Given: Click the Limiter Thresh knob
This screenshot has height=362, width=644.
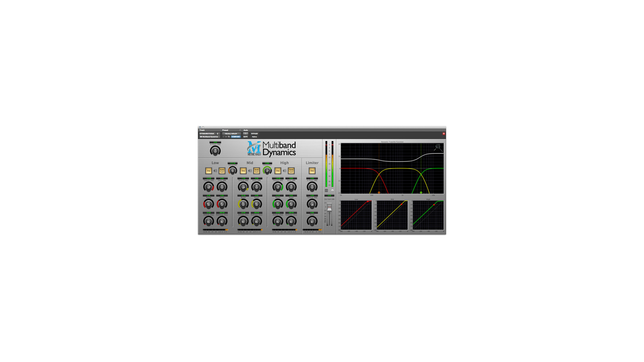Looking at the screenshot, I should click(x=312, y=204).
